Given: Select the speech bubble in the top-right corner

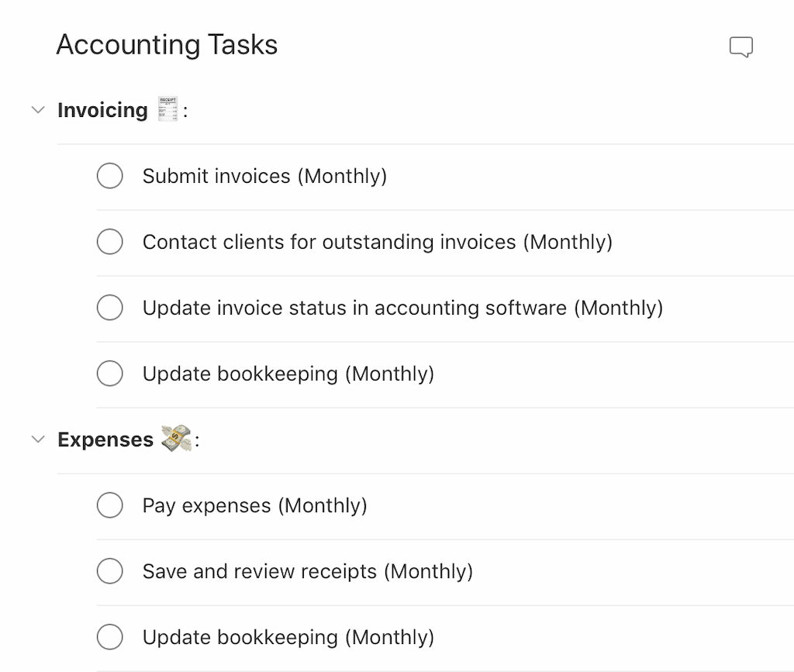Looking at the screenshot, I should tap(741, 47).
